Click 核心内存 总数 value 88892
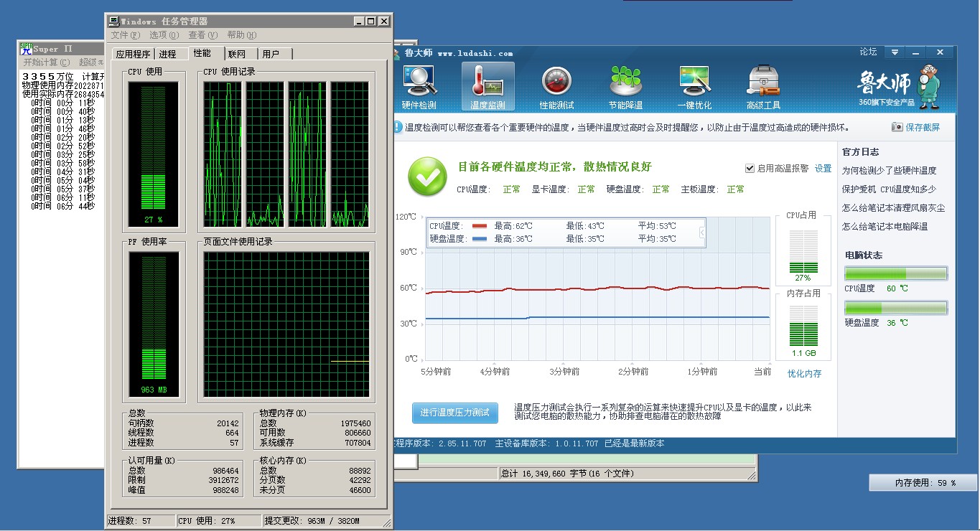 coord(360,471)
